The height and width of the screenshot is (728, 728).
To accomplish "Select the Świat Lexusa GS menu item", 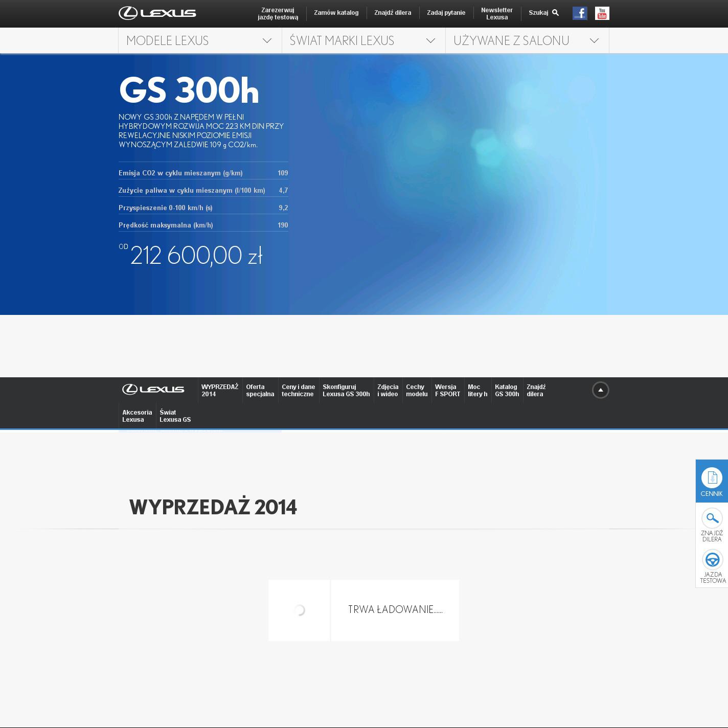I will click(175, 416).
